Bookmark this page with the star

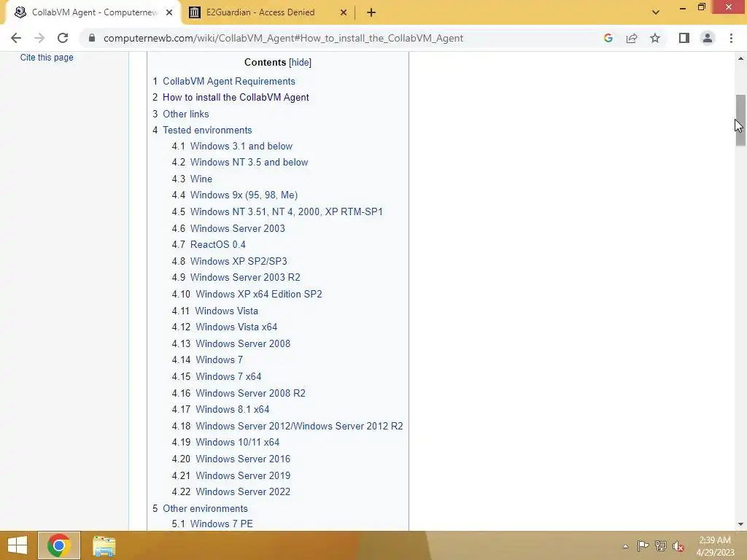[655, 38]
